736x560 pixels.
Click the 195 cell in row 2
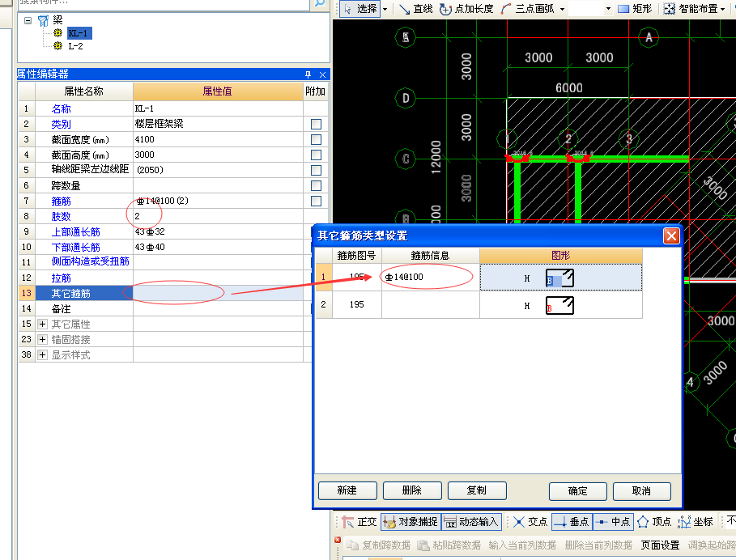pos(357,304)
